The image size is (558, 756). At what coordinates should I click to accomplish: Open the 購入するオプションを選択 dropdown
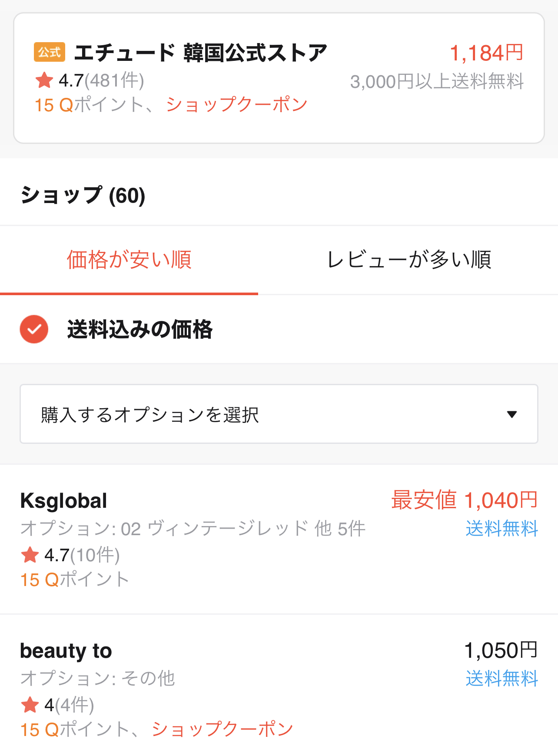[x=278, y=414]
